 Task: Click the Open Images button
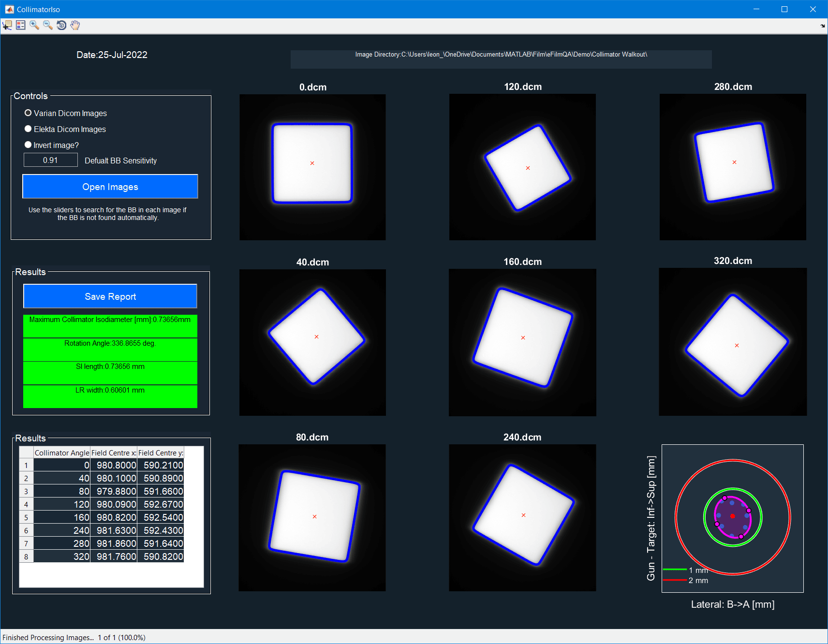(x=110, y=187)
